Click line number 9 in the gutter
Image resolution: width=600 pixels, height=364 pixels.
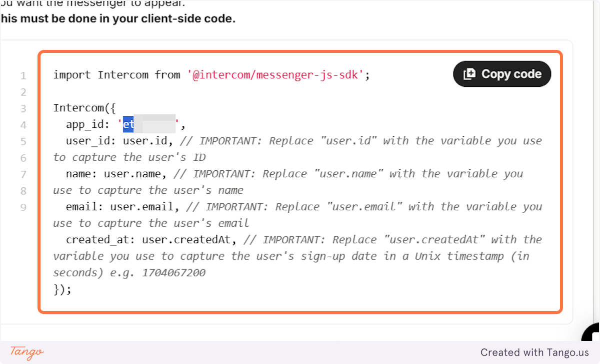click(23, 207)
